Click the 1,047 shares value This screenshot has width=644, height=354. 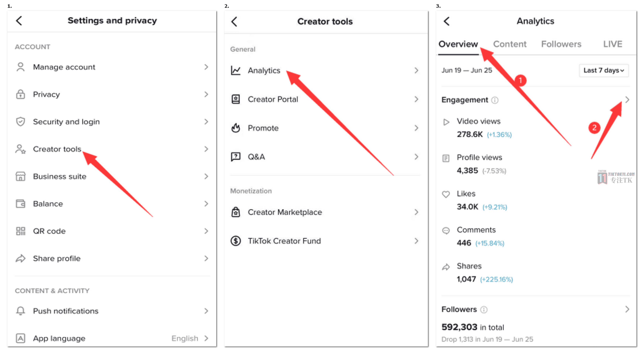coord(466,279)
